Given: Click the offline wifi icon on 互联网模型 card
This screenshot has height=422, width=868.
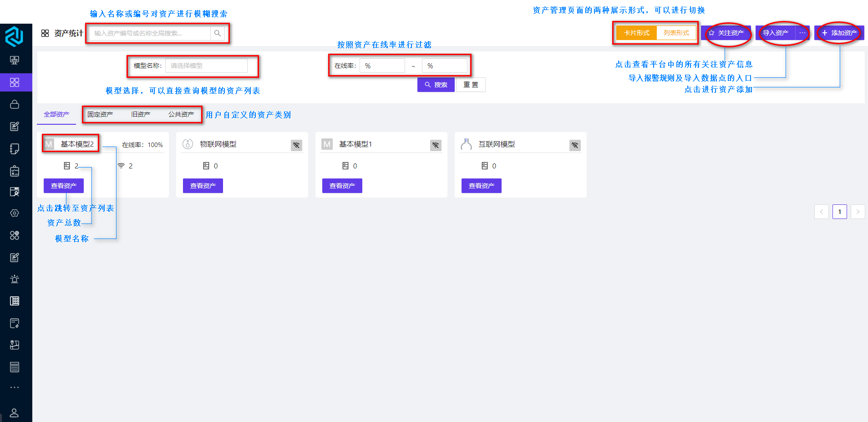Looking at the screenshot, I should pos(575,145).
